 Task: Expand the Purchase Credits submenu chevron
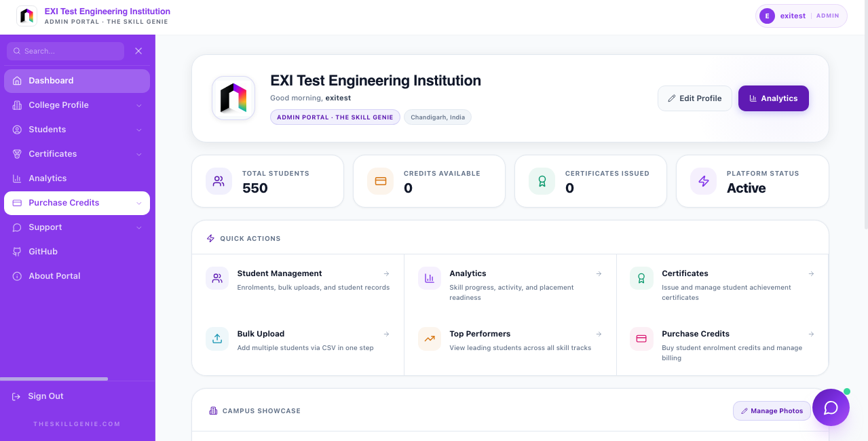pyautogui.click(x=138, y=203)
